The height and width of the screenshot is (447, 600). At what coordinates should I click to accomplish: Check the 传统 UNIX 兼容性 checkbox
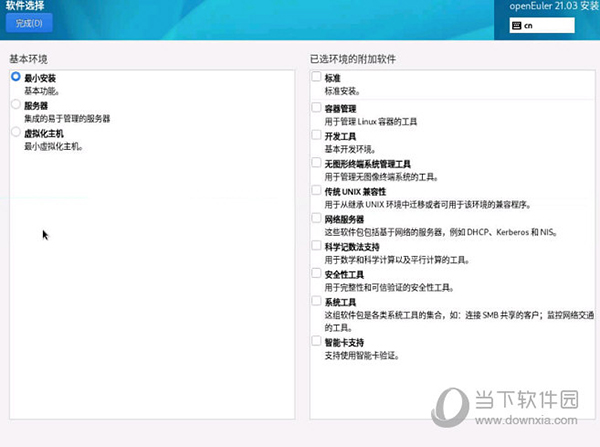click(x=316, y=190)
